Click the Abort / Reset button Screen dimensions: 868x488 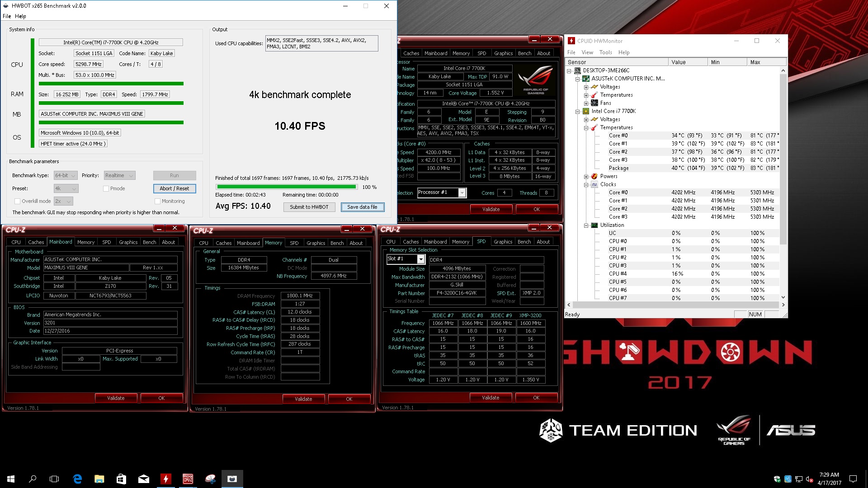click(175, 188)
